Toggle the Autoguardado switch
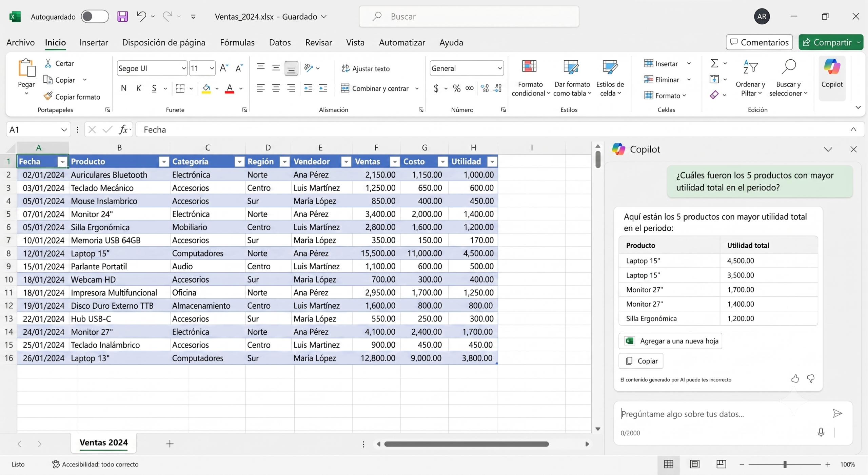Viewport: 868px width, 475px height. 95,16
